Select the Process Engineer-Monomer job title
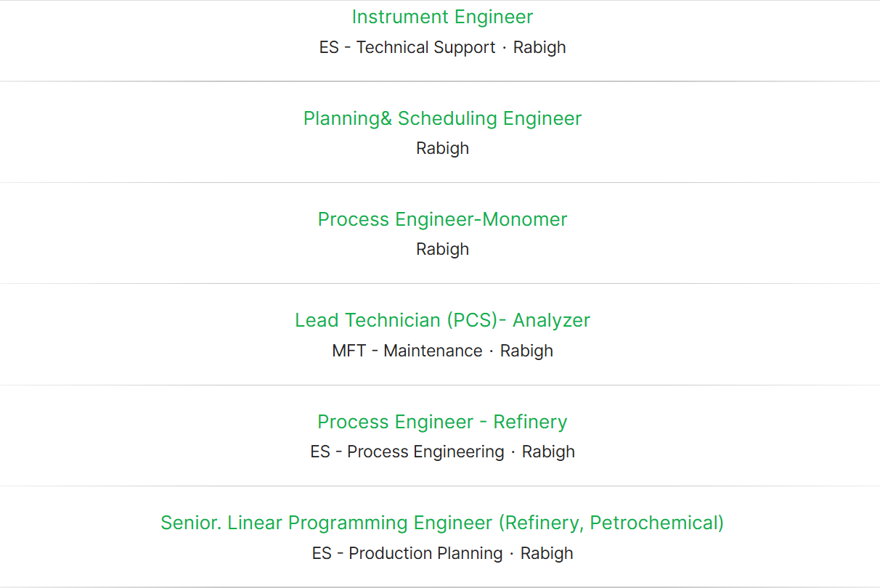 pyautogui.click(x=442, y=219)
